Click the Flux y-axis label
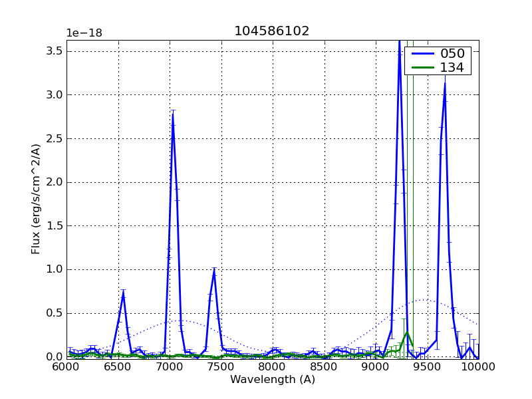Image resolution: width=532 pixels, height=399 pixels. (x=36, y=198)
